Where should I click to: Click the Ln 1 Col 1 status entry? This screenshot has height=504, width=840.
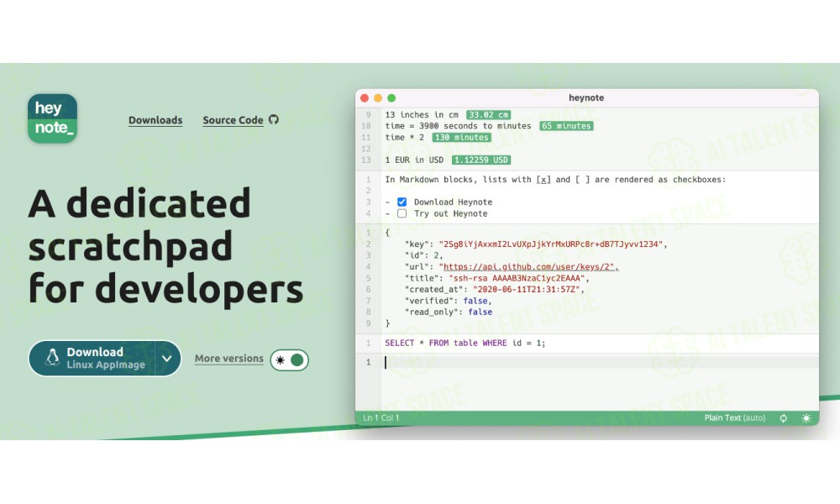coord(381,417)
